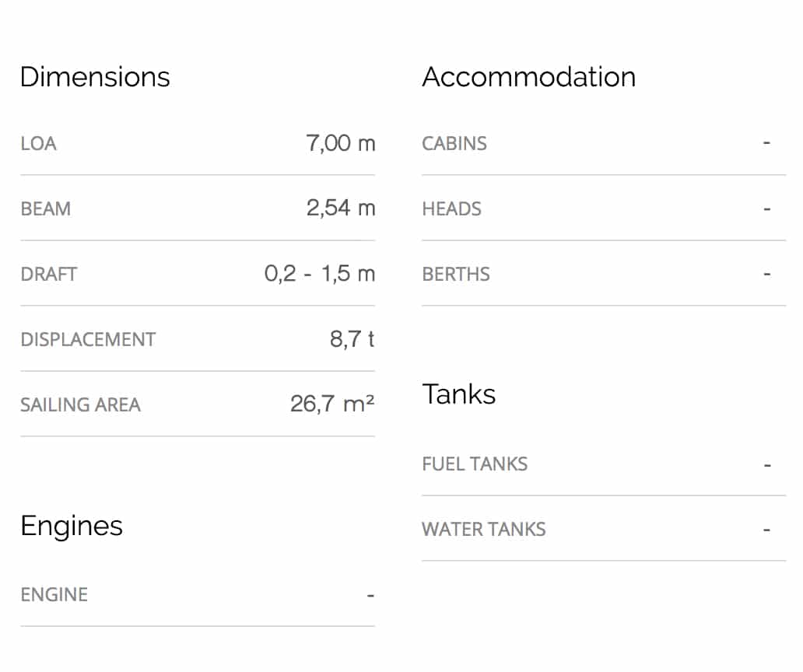Click the 26,7 m² sailing area value
The image size is (803, 672).
click(332, 404)
